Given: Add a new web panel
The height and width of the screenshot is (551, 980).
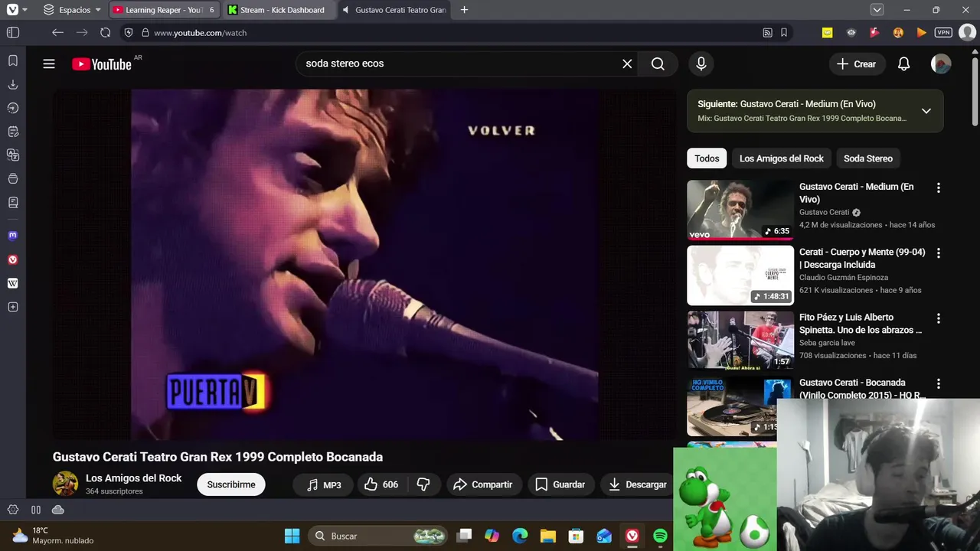Looking at the screenshot, I should tap(13, 307).
